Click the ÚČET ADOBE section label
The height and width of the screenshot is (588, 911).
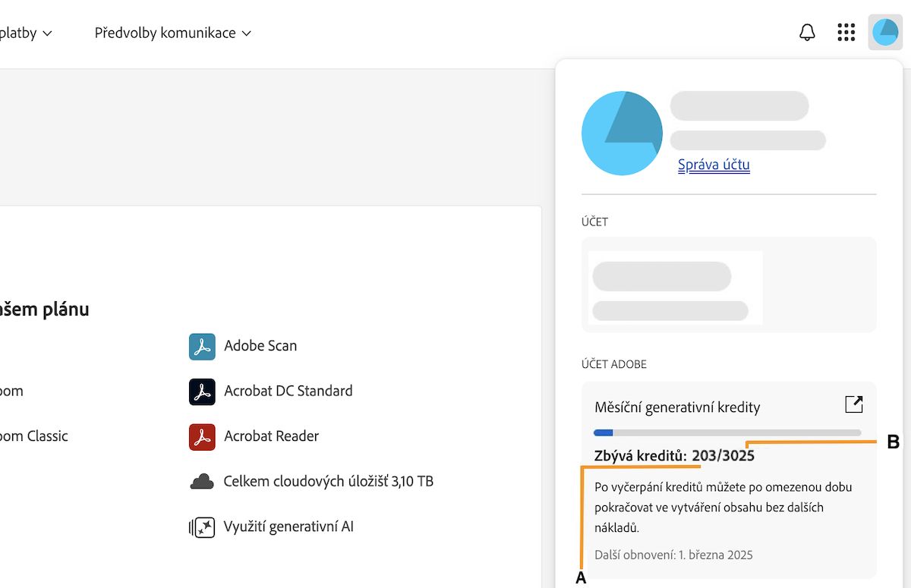(614, 364)
